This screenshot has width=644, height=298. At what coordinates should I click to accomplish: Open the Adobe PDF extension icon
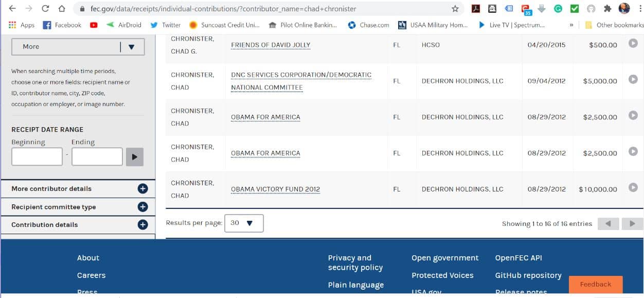tap(476, 9)
